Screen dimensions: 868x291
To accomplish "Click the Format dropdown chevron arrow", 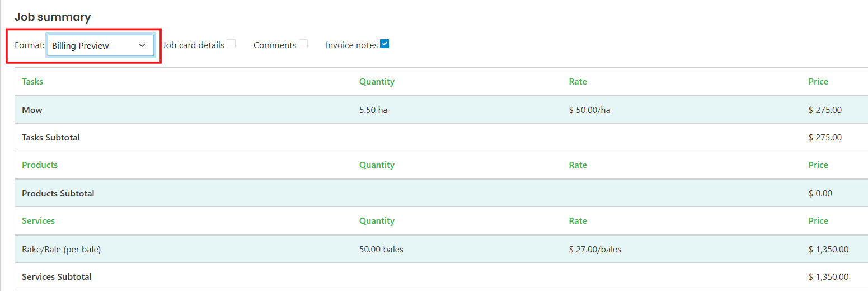I will 142,46.
